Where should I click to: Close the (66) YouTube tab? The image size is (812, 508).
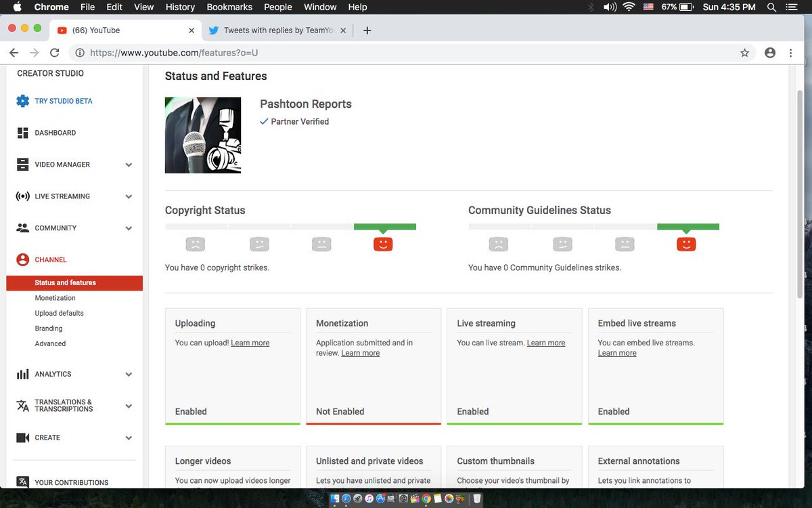[191, 30]
